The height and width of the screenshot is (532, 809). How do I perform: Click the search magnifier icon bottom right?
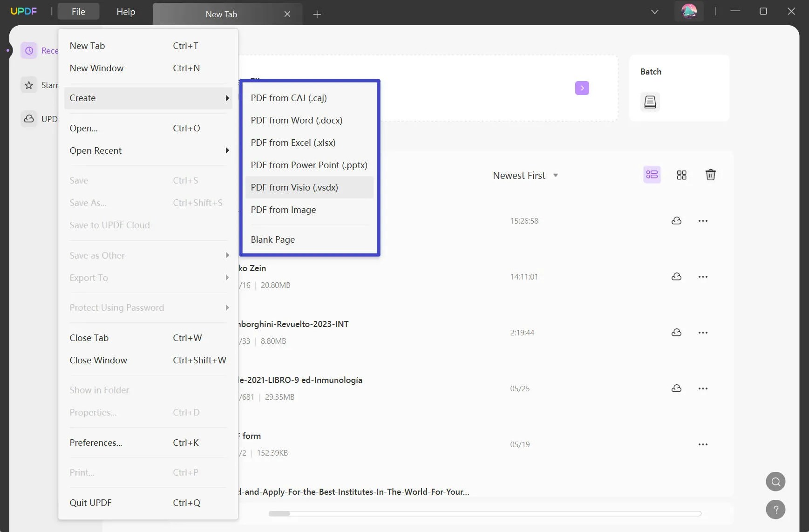click(775, 481)
